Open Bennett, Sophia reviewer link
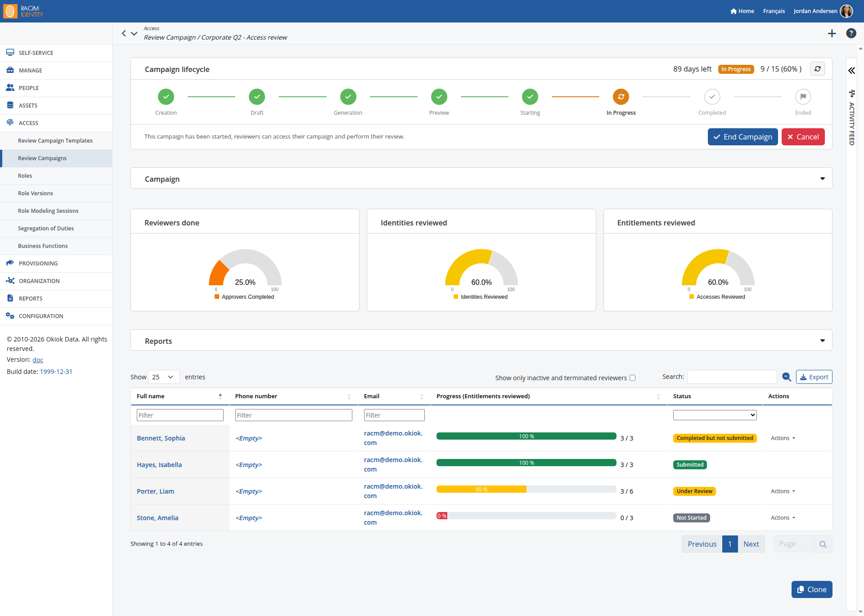 [x=161, y=438]
